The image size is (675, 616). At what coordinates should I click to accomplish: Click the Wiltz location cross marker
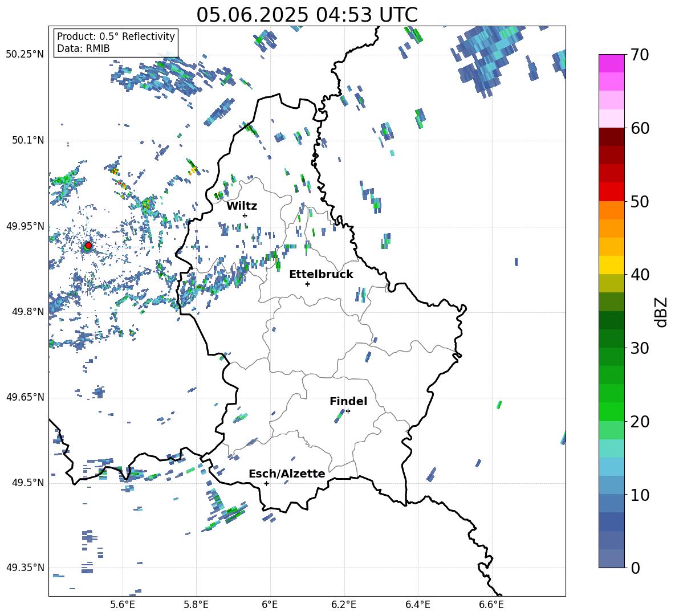pos(245,215)
